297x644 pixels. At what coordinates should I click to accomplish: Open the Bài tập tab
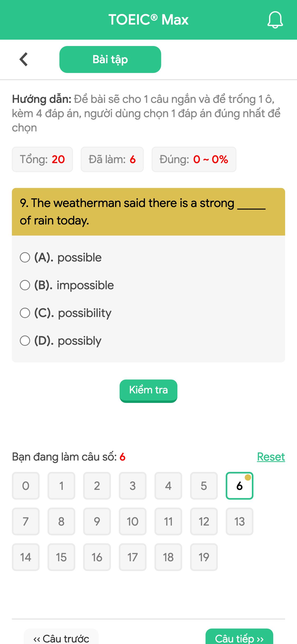coord(110,59)
